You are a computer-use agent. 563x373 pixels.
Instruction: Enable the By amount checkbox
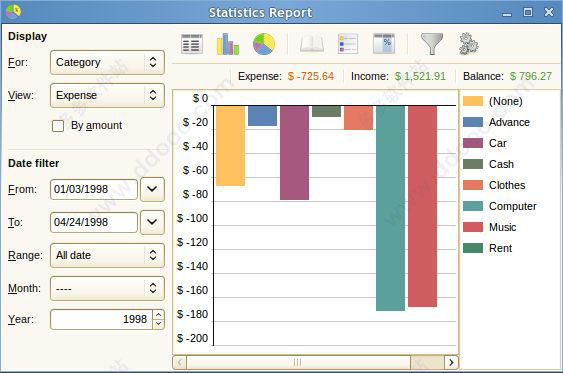coord(58,126)
